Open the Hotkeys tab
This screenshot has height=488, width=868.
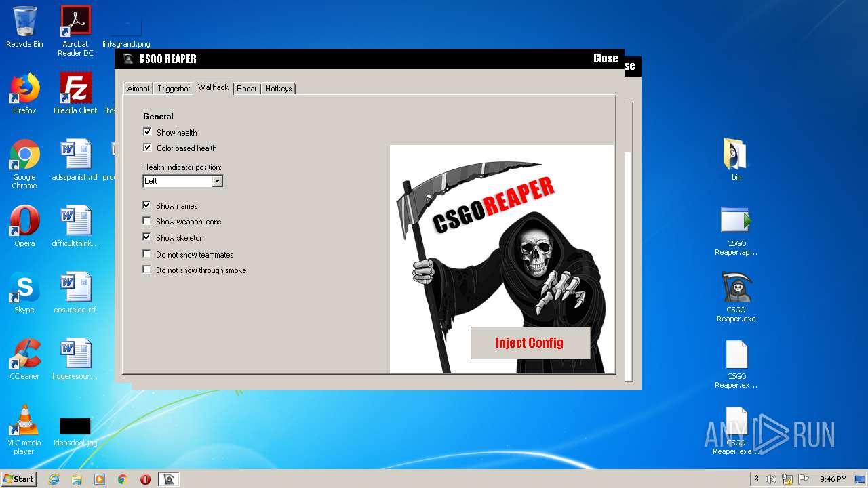(x=278, y=89)
